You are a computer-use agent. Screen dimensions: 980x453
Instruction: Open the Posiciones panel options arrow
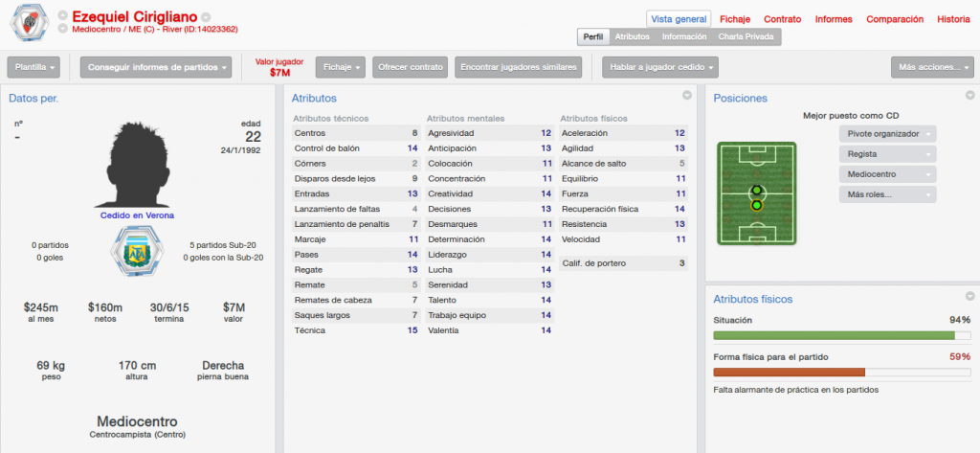[x=970, y=96]
